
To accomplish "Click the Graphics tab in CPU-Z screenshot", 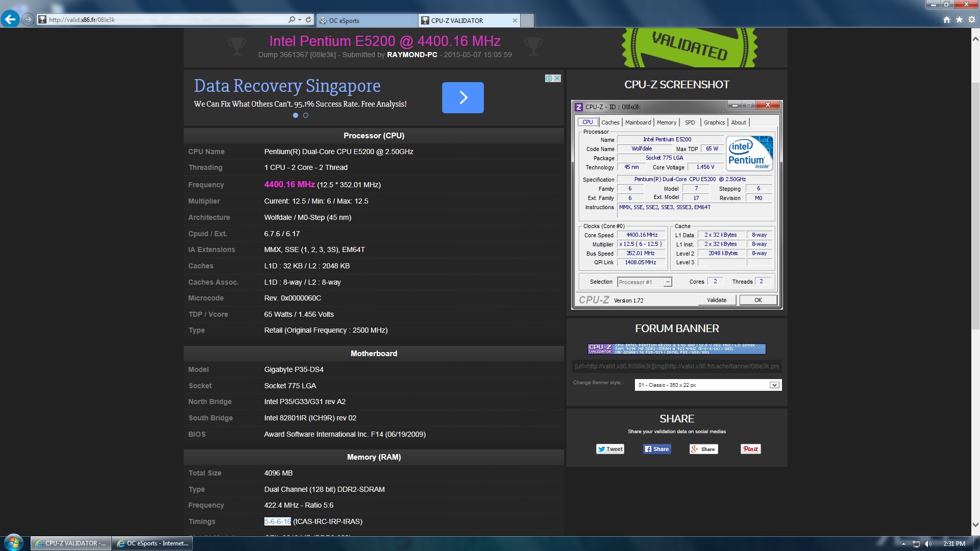I will pos(714,122).
